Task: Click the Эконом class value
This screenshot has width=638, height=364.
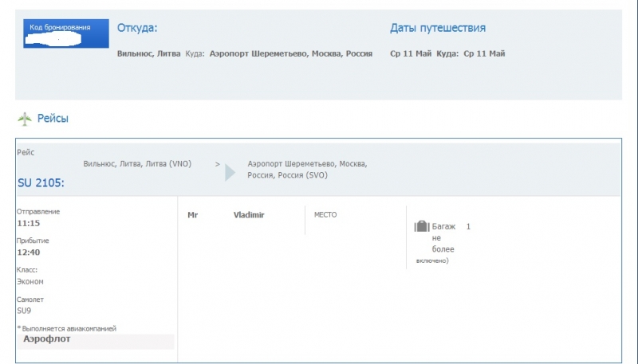Action: 30,281
